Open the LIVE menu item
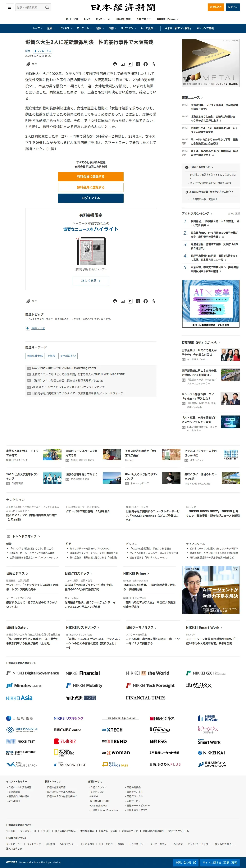Image resolution: width=246 pixels, height=868 pixels. click(87, 19)
